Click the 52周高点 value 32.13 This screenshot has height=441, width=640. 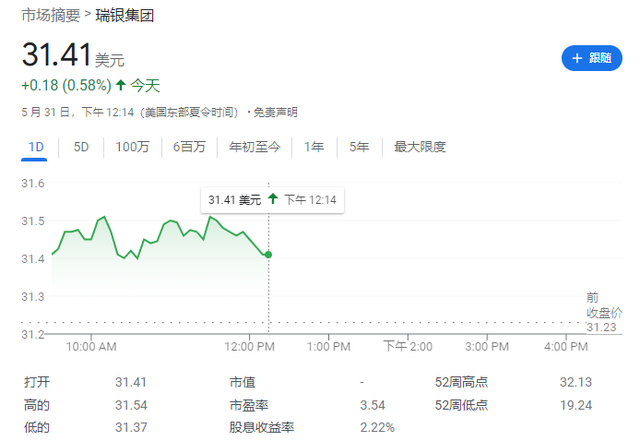(x=576, y=382)
